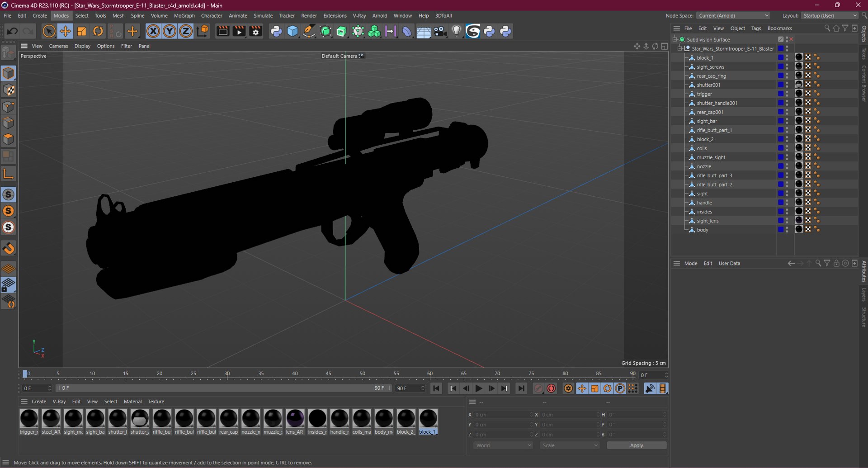Click Render View clapperboard icon

223,31
